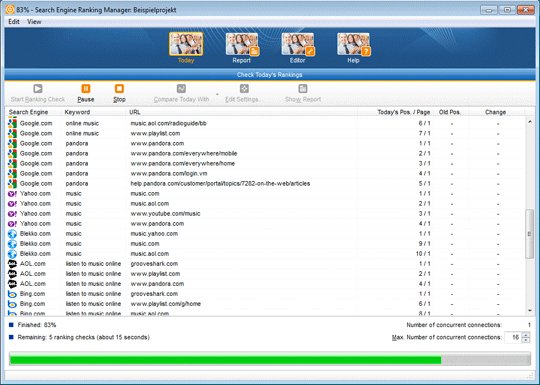Select the help.pandora.com customer portal row
Image resolution: width=540 pixels, height=385 pixels.
(x=265, y=184)
